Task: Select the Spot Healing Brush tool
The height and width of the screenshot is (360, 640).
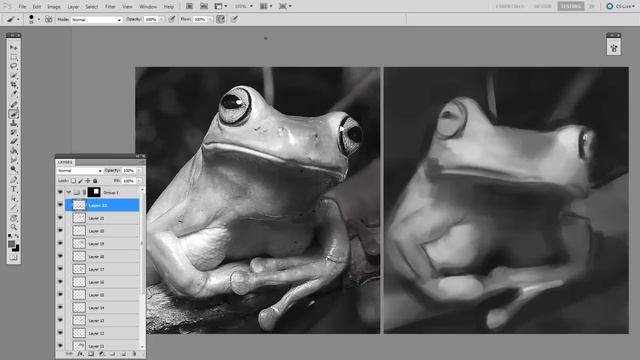Action: (13, 104)
